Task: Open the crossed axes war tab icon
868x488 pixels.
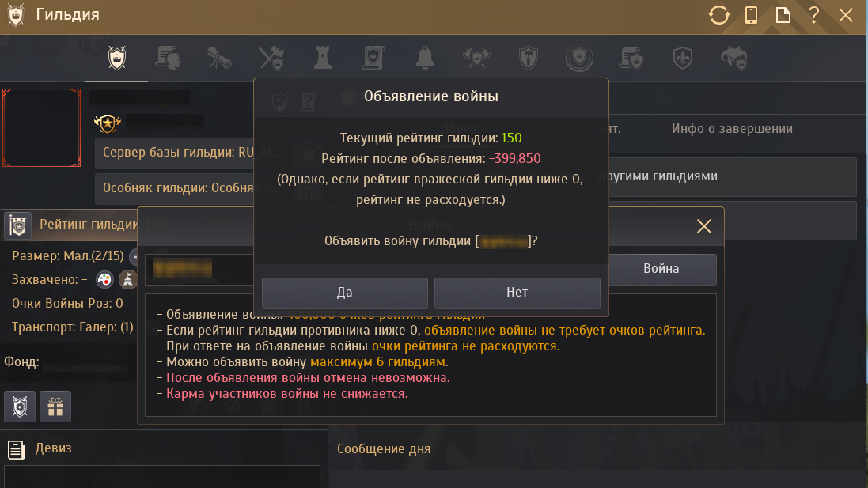Action: pos(271,58)
